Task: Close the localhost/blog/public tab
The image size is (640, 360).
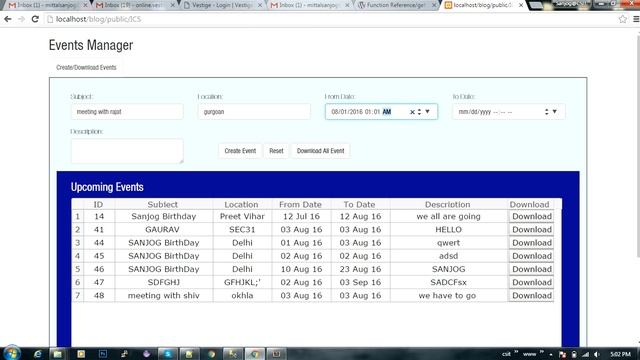Action: (x=521, y=5)
